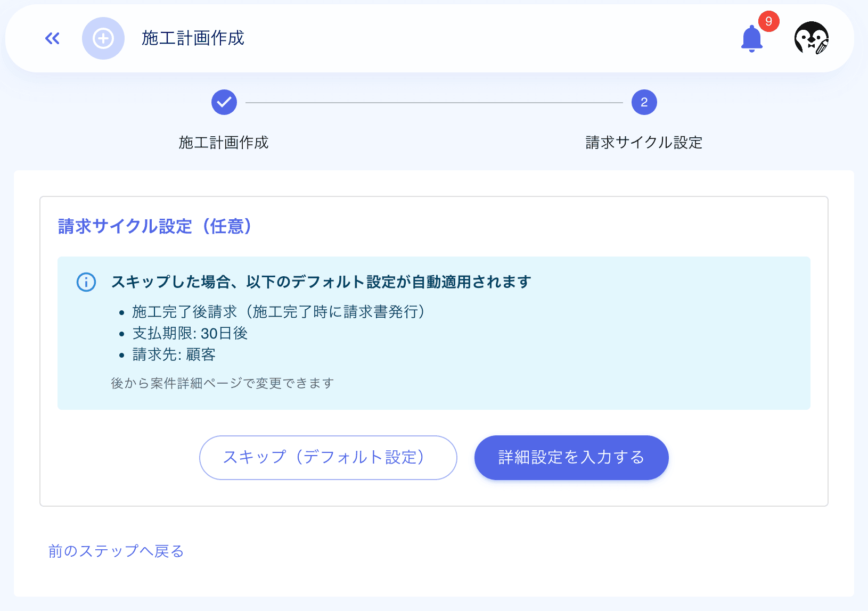Select the 請求サイクル設定 step label
Viewport: 868px width, 611px height.
click(644, 142)
